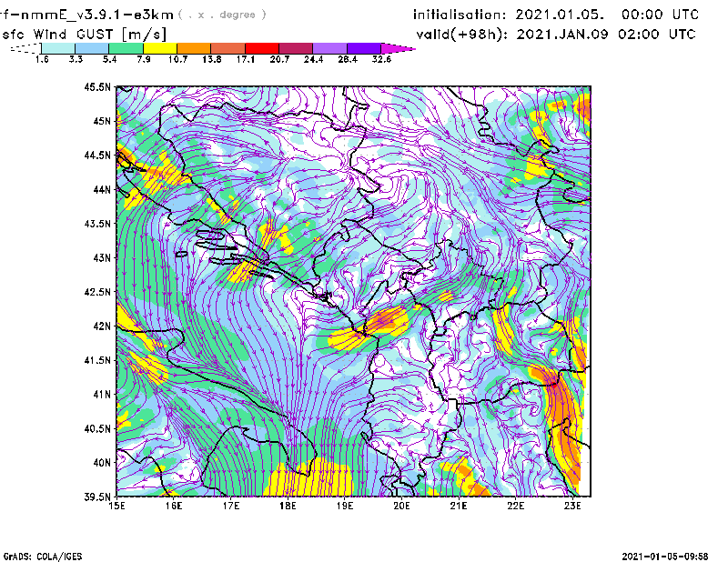Image resolution: width=728 pixels, height=562 pixels.
Task: Click the 32.6 colorbar value
Action: pyautogui.click(x=381, y=59)
